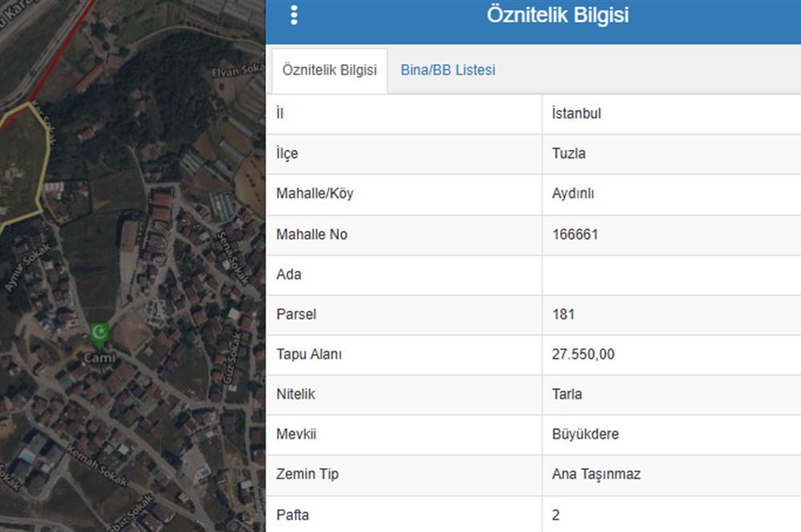Click the Cami label on the map

coord(99,357)
